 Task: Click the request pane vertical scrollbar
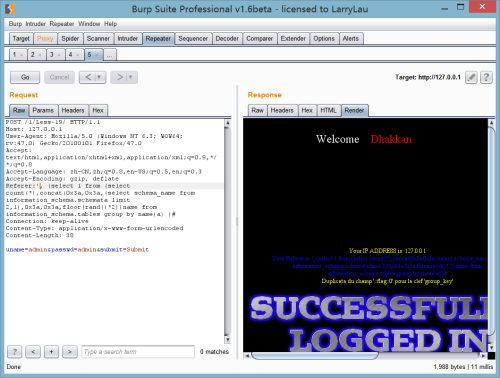coord(227,231)
